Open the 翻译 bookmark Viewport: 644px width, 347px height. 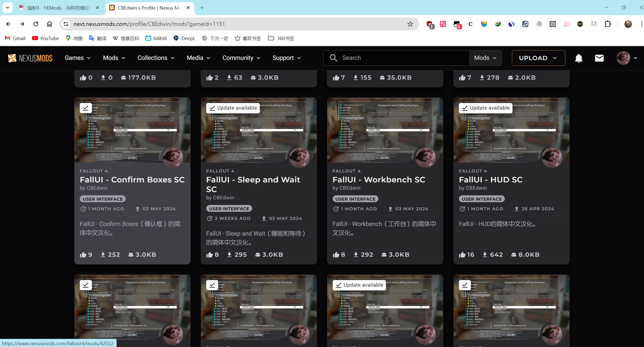click(x=98, y=38)
